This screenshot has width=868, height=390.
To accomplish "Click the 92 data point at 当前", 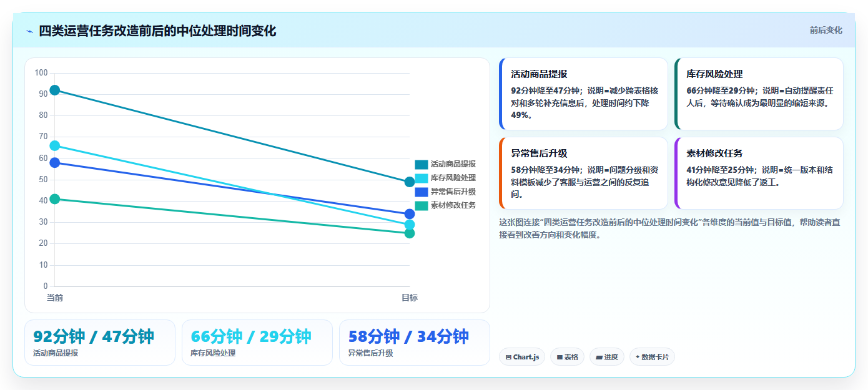I will (x=55, y=90).
